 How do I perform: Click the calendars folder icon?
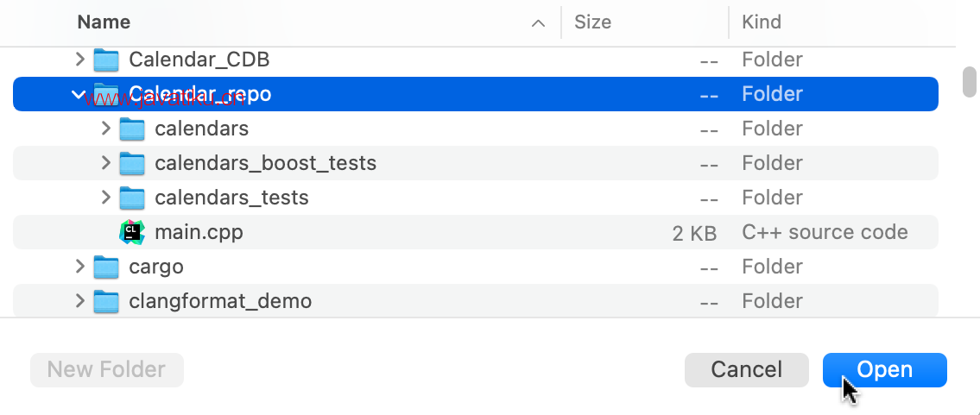(132, 129)
